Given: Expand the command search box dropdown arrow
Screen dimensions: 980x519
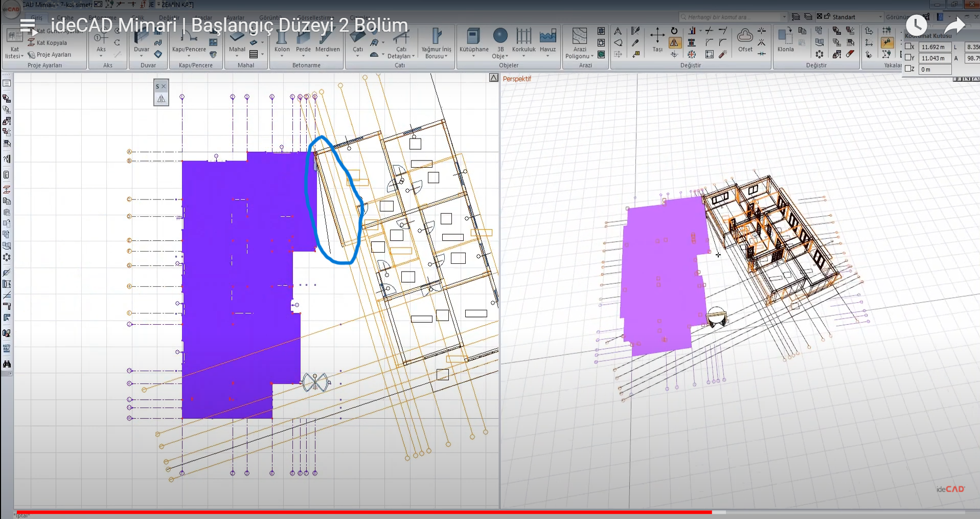Looking at the screenshot, I should (784, 17).
